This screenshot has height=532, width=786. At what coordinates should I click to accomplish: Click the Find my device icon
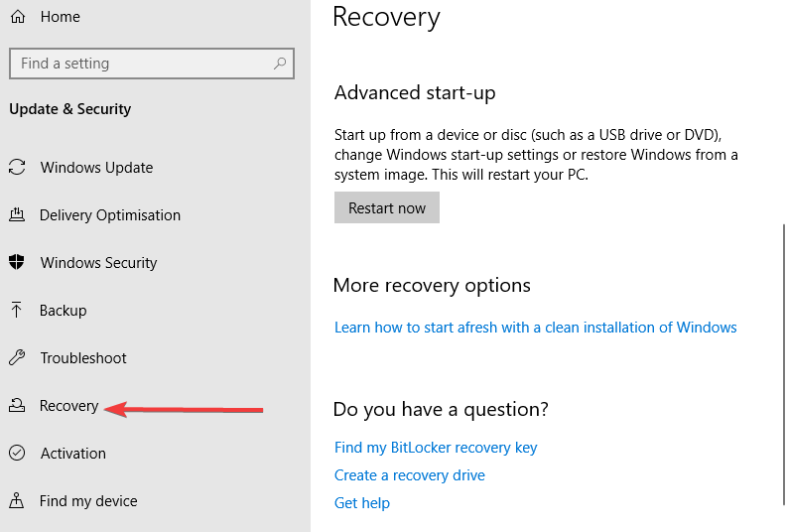click(x=17, y=500)
